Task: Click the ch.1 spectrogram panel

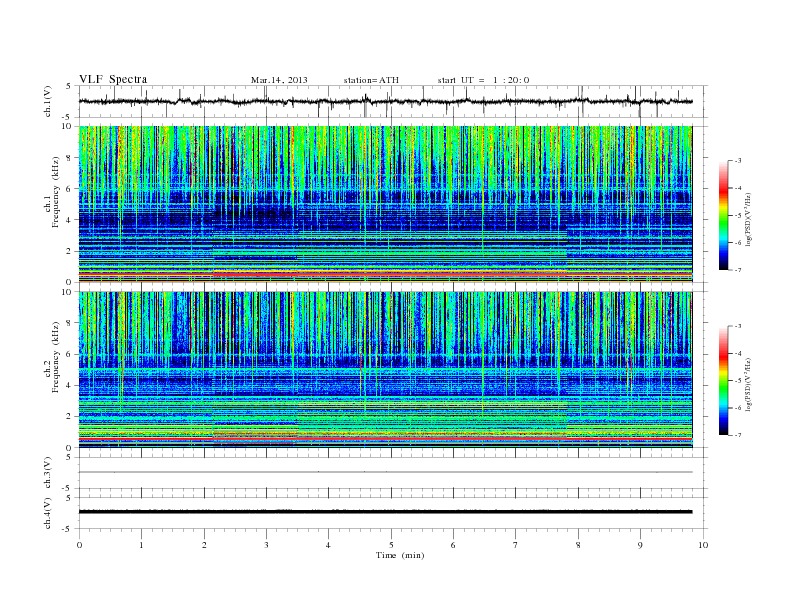Action: click(385, 204)
